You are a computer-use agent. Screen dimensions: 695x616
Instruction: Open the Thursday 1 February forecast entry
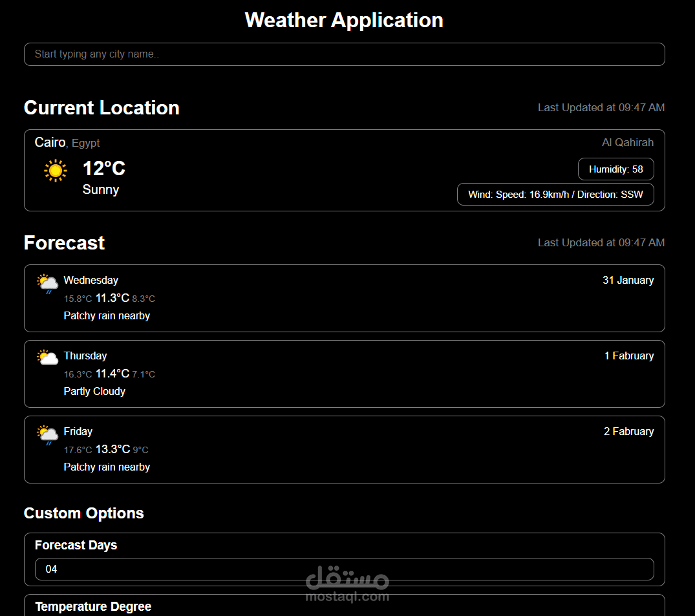[x=344, y=374]
